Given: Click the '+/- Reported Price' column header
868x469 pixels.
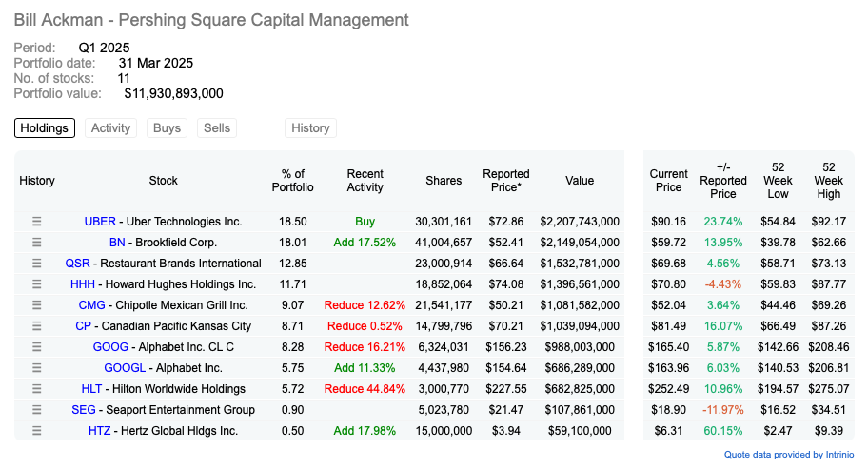Looking at the screenshot, I should click(723, 181).
